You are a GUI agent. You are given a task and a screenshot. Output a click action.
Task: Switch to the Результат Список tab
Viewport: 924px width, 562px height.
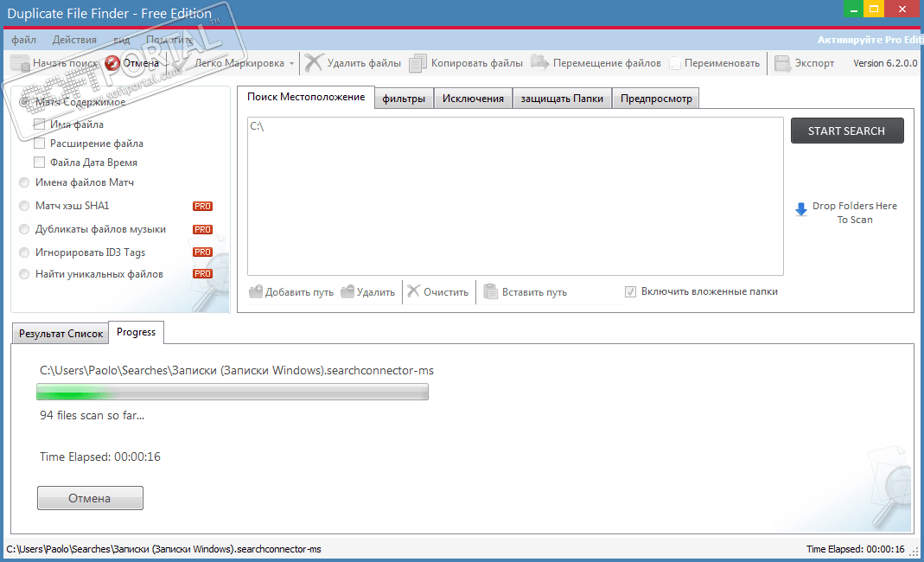(61, 333)
